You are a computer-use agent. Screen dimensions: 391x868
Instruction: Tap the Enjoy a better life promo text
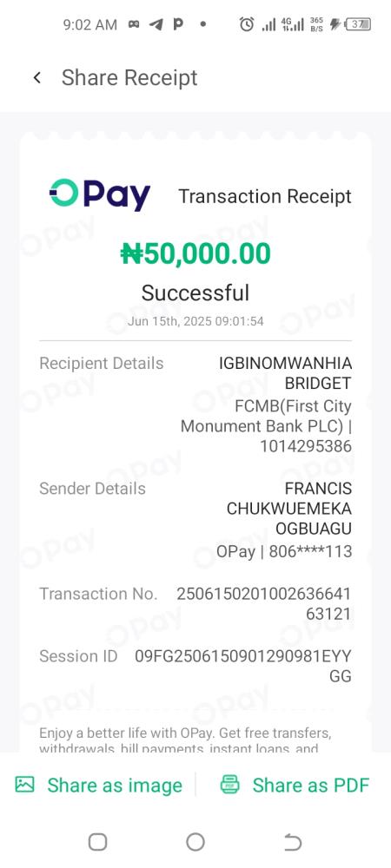click(x=186, y=740)
